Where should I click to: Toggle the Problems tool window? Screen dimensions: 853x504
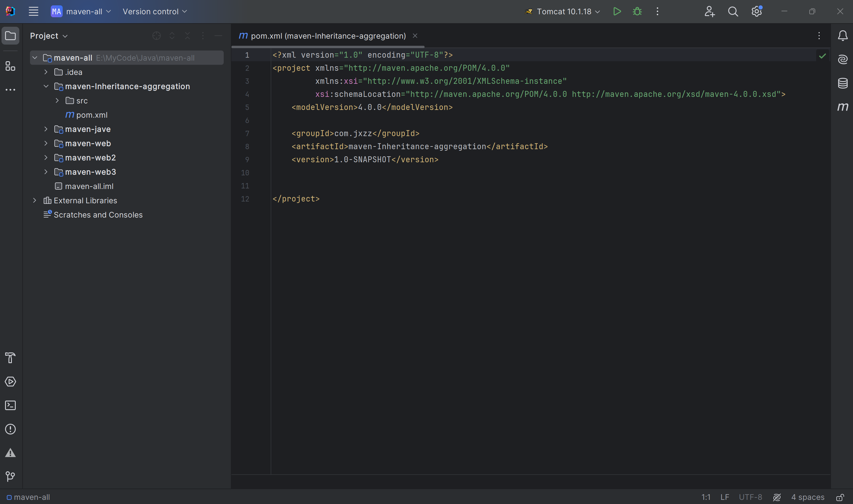pos(10,429)
